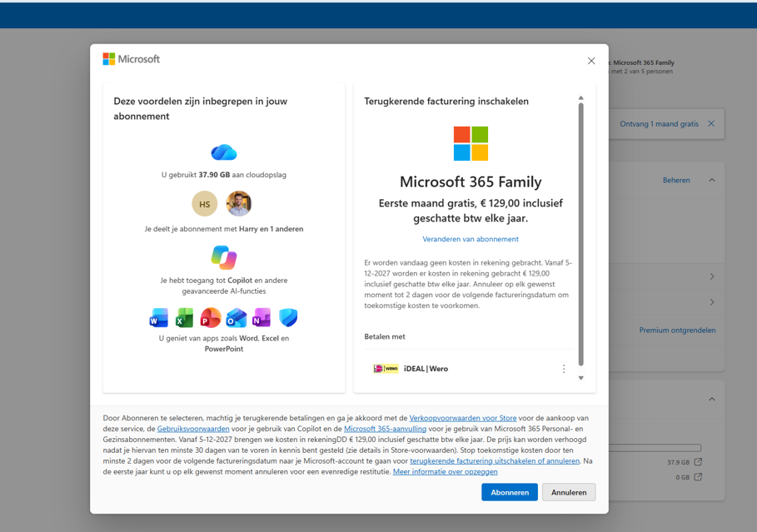
Task: Open the external link next to 0 GB
Action: pos(698,477)
